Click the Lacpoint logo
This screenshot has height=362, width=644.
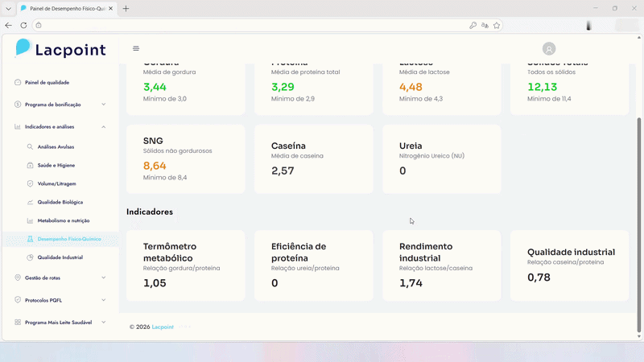click(x=60, y=49)
